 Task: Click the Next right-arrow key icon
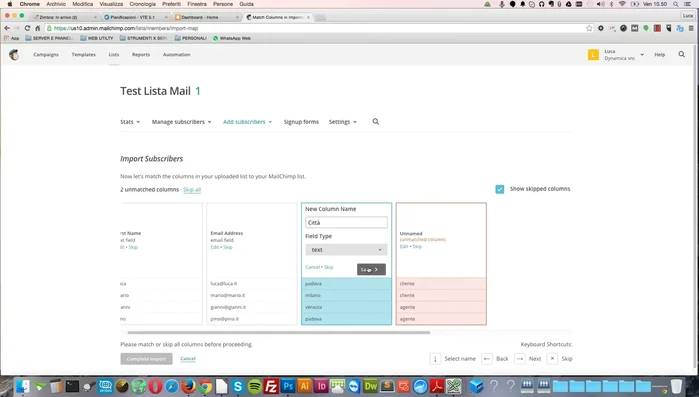(x=520, y=359)
